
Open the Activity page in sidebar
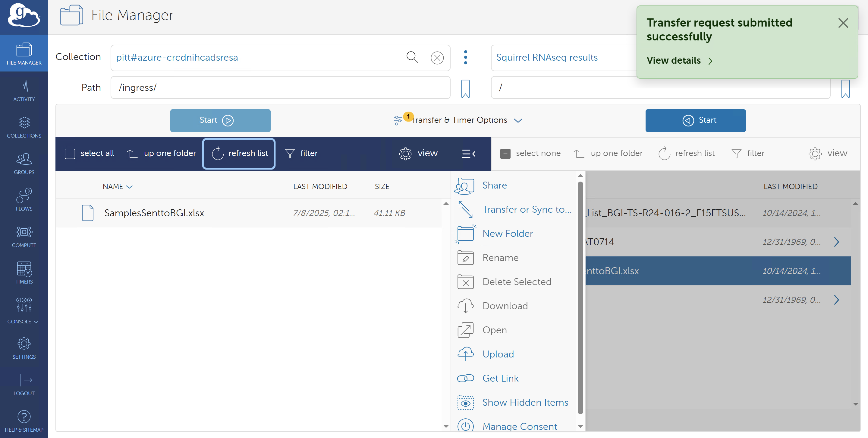tap(24, 91)
